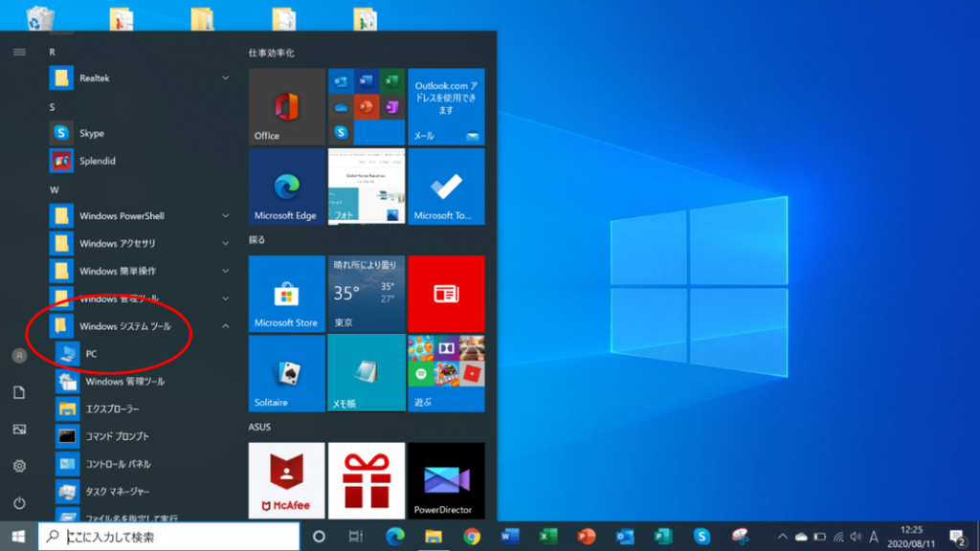The width and height of the screenshot is (980, 551).
Task: Open the Settings gear in Start sidebar
Action: (19, 466)
